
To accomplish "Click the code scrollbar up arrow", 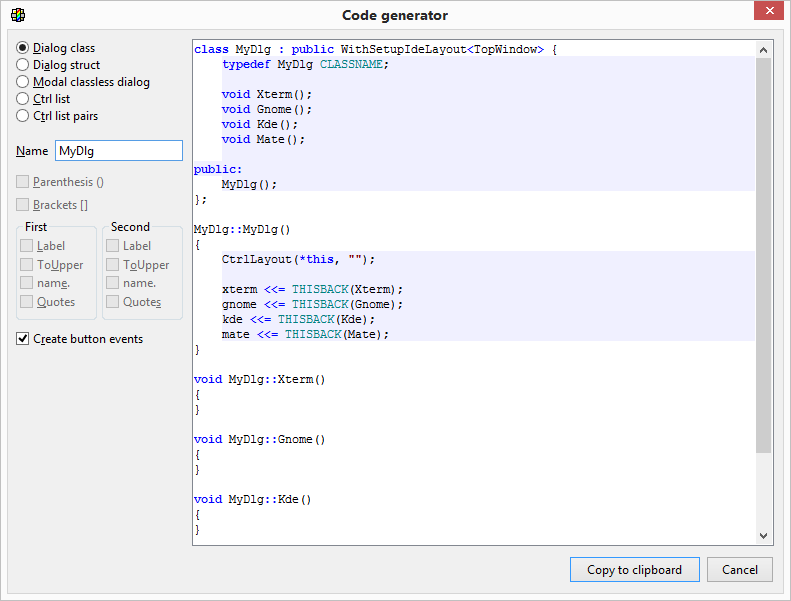I will pos(764,49).
